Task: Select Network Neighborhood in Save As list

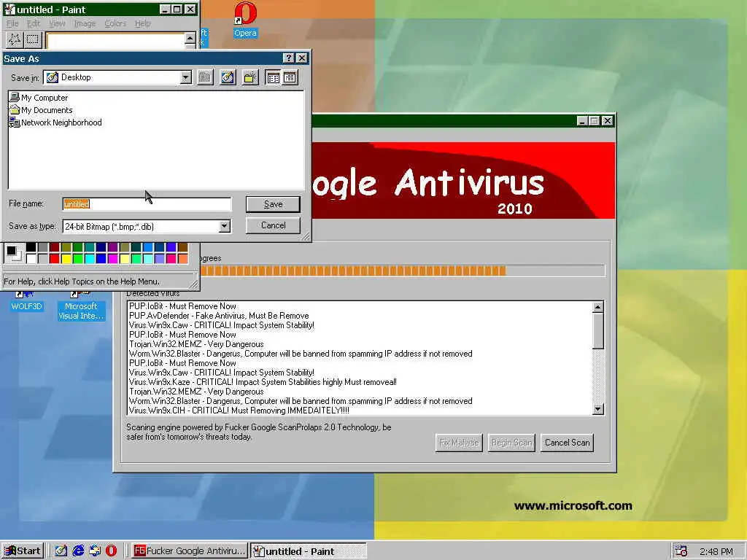Action: (x=55, y=122)
